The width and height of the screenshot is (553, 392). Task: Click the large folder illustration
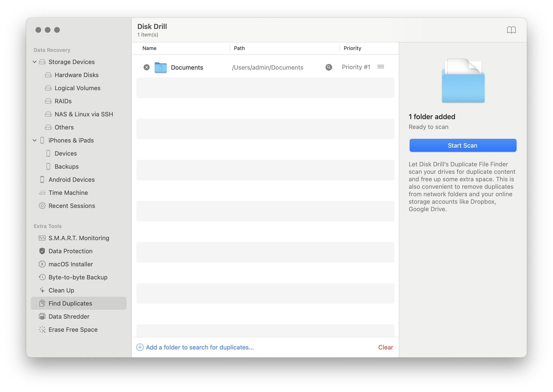click(463, 80)
